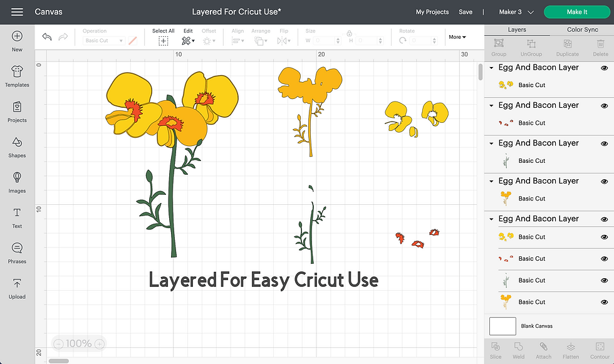614x364 pixels.
Task: Open the hamburger main menu
Action: tap(17, 12)
